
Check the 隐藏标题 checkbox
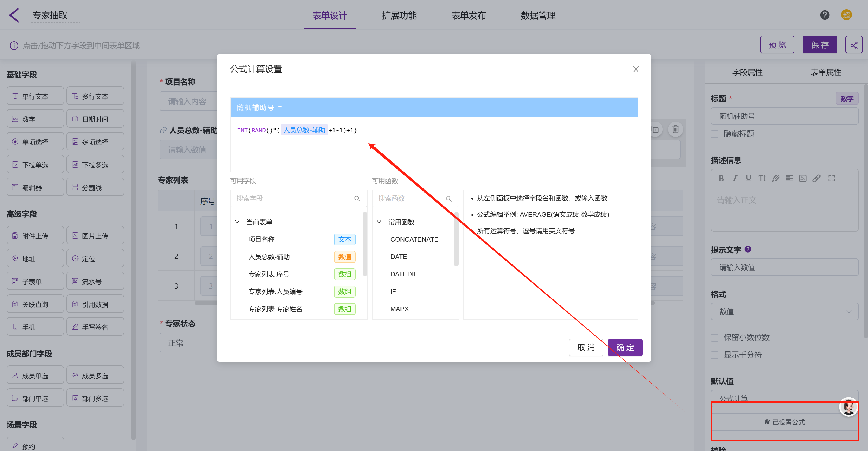tap(715, 134)
